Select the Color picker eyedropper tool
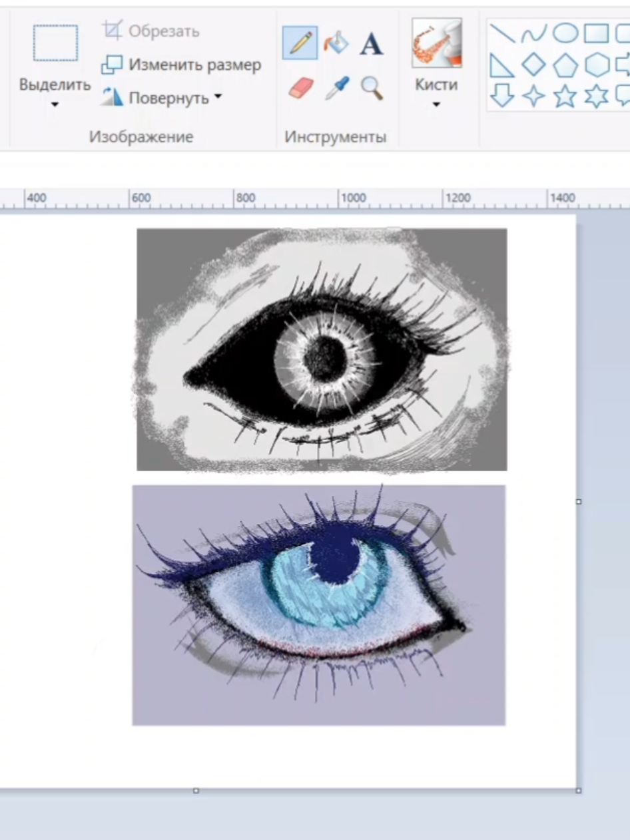Screen dimensions: 630x840 click(x=336, y=87)
